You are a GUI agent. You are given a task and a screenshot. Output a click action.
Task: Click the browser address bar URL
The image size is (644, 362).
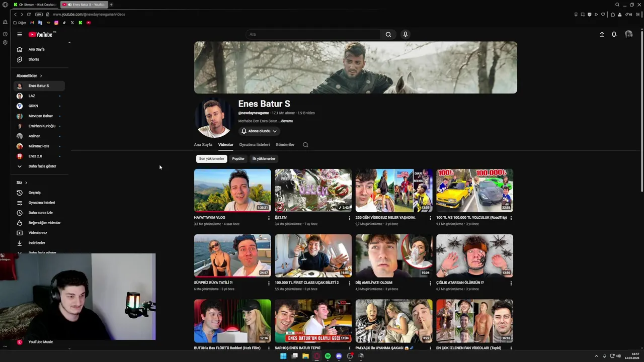89,14
